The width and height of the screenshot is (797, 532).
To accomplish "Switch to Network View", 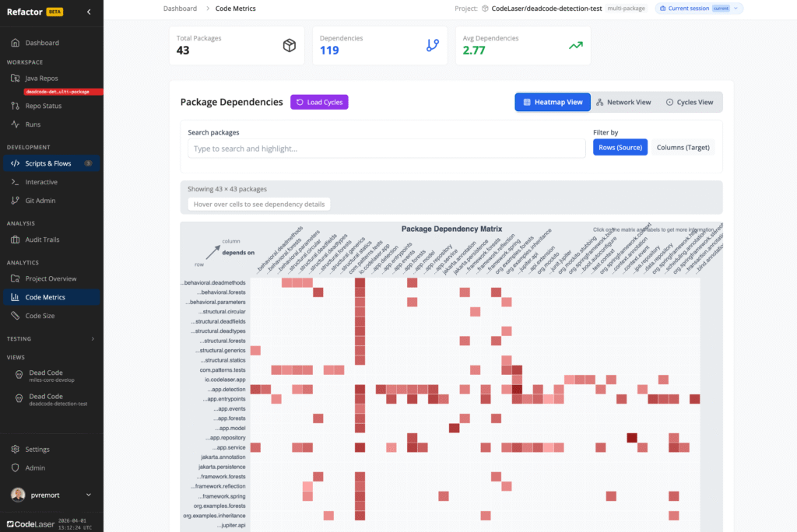I will point(623,102).
